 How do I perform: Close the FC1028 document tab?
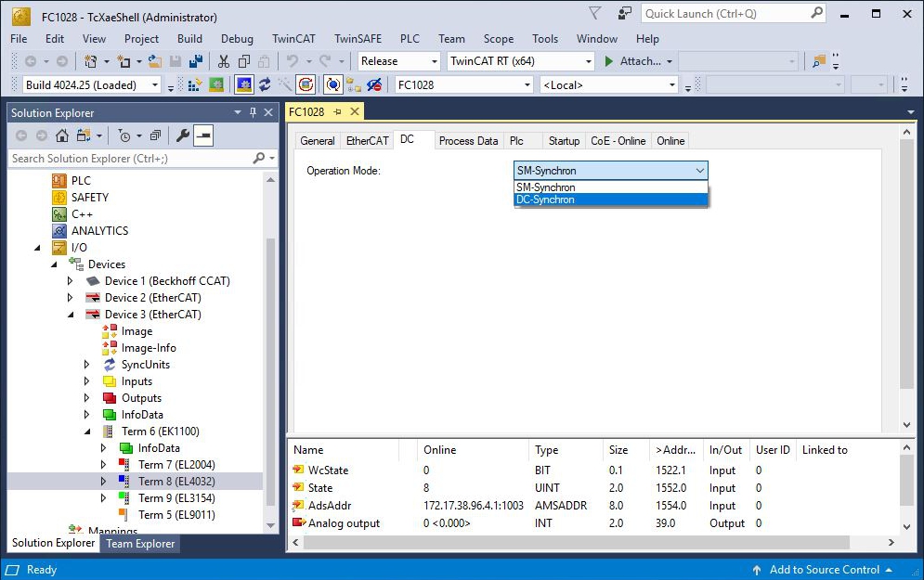(355, 112)
